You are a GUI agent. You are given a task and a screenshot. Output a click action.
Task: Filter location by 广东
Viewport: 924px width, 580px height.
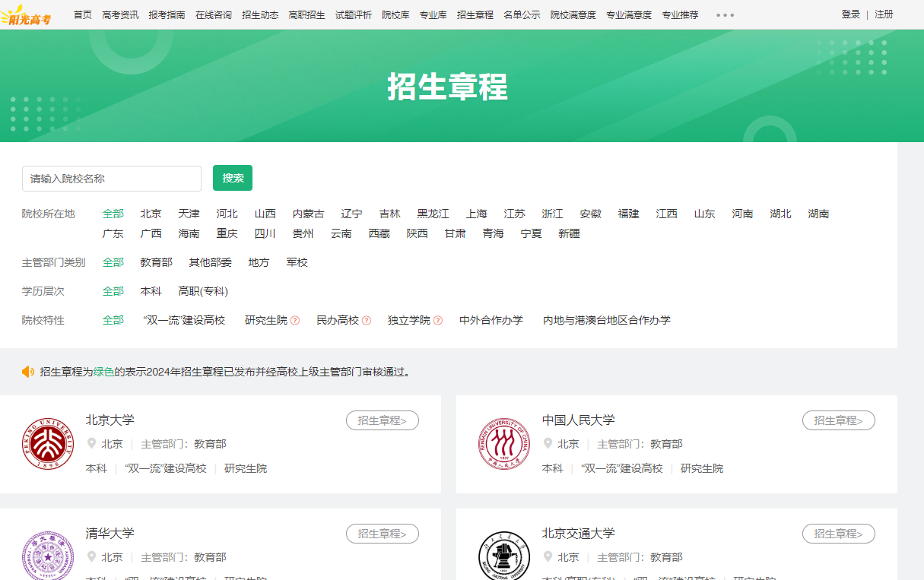tap(113, 234)
